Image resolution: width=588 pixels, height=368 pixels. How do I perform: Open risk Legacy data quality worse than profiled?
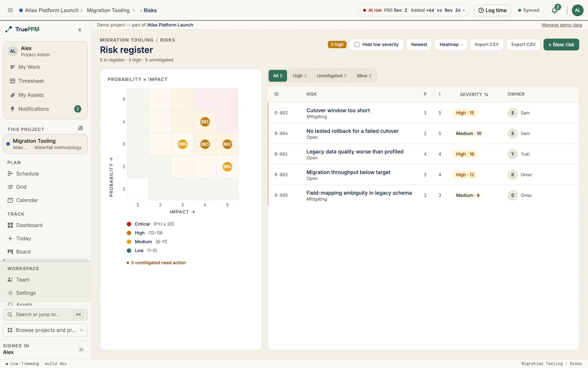[355, 152]
